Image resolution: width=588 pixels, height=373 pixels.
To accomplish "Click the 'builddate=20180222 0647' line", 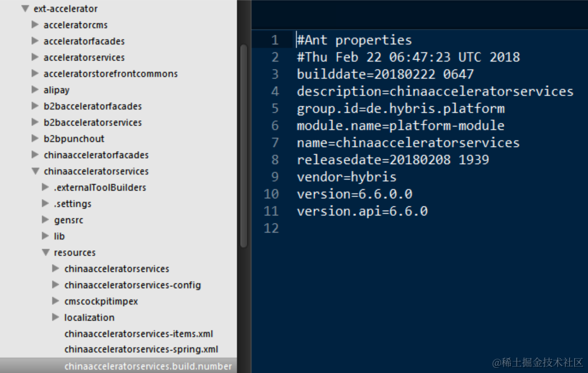I will click(385, 74).
